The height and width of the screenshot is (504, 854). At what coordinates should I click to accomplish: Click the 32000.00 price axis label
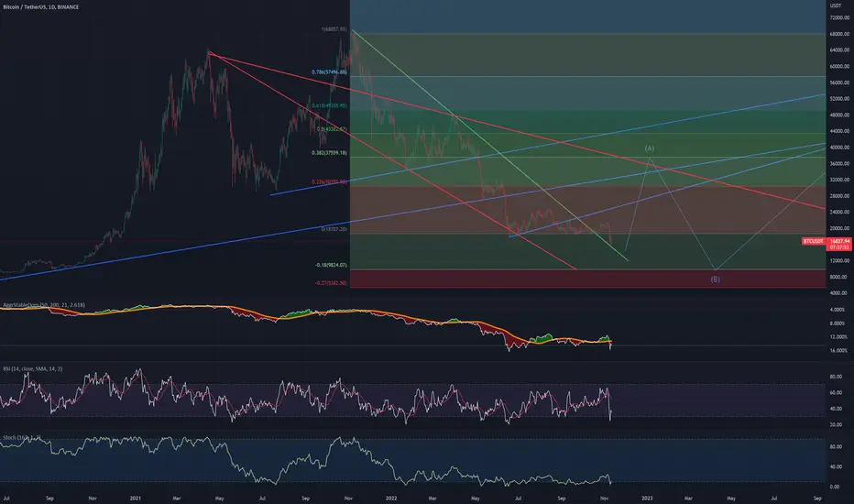(839, 180)
